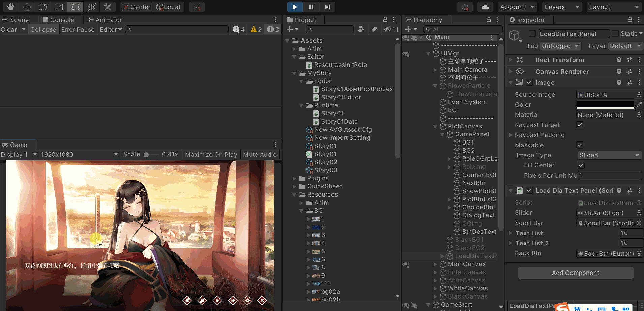Open custom editor tools

click(x=108, y=7)
